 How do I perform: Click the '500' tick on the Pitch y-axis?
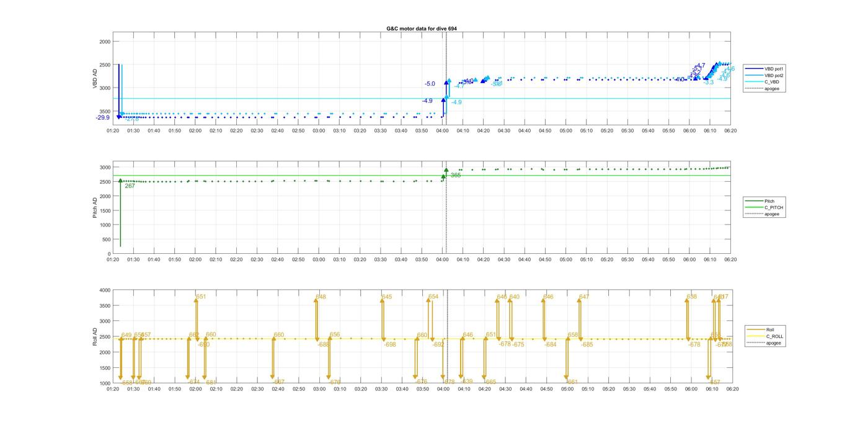106,240
